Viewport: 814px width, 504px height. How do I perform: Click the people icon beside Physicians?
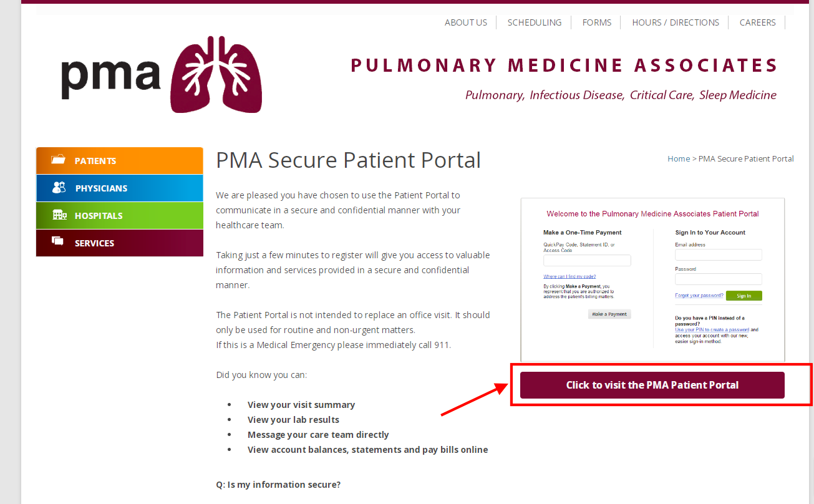coord(59,188)
